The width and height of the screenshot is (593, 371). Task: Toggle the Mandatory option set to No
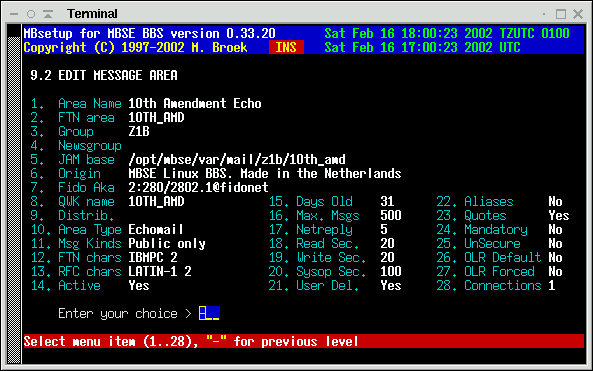[555, 229]
